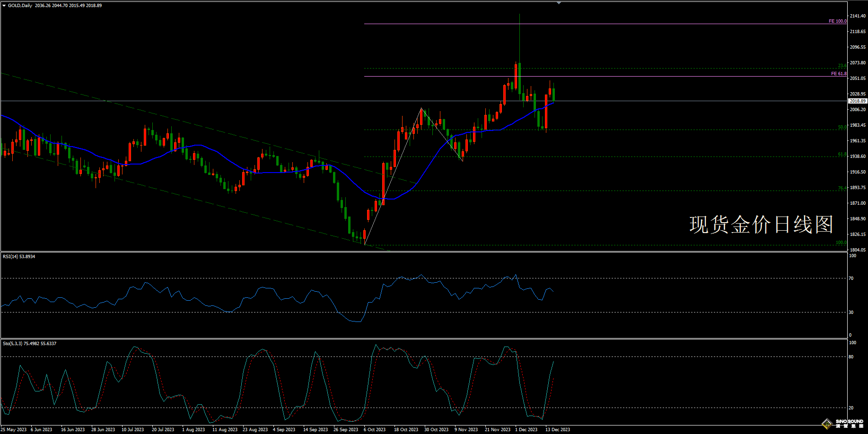
Task: Click the GOLD,Daily symbol title
Action: tap(20, 6)
